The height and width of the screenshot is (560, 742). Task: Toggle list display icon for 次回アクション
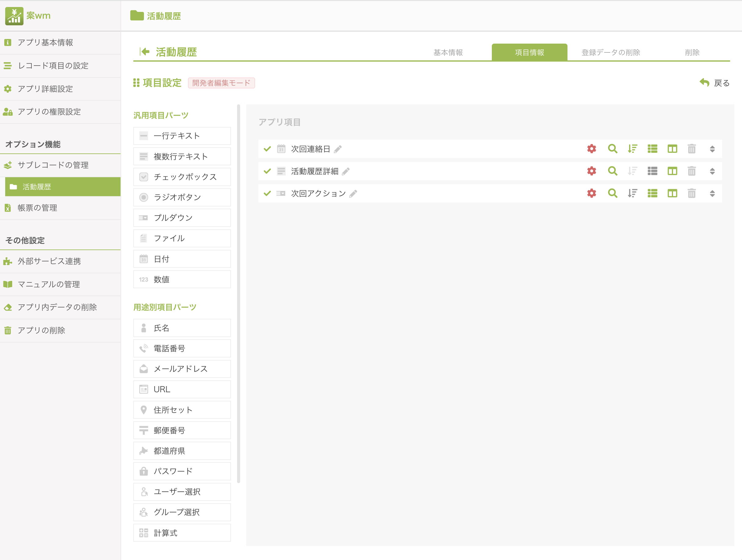point(652,193)
